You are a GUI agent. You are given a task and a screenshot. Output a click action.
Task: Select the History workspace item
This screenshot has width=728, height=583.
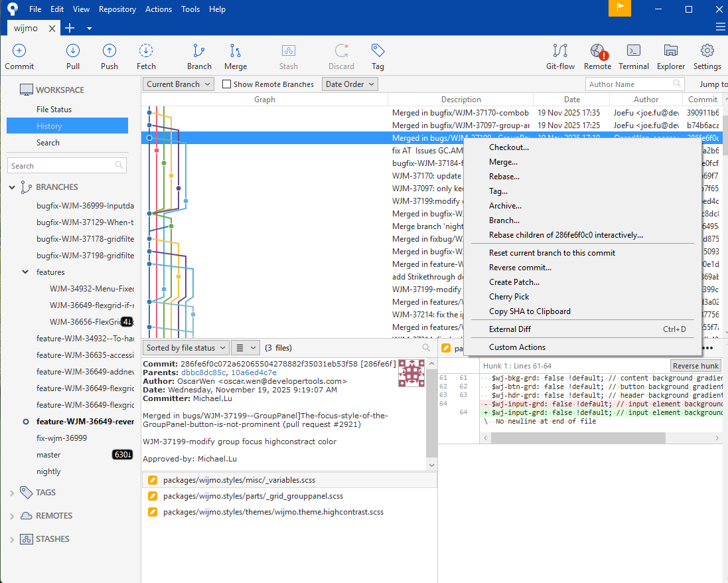click(x=67, y=126)
